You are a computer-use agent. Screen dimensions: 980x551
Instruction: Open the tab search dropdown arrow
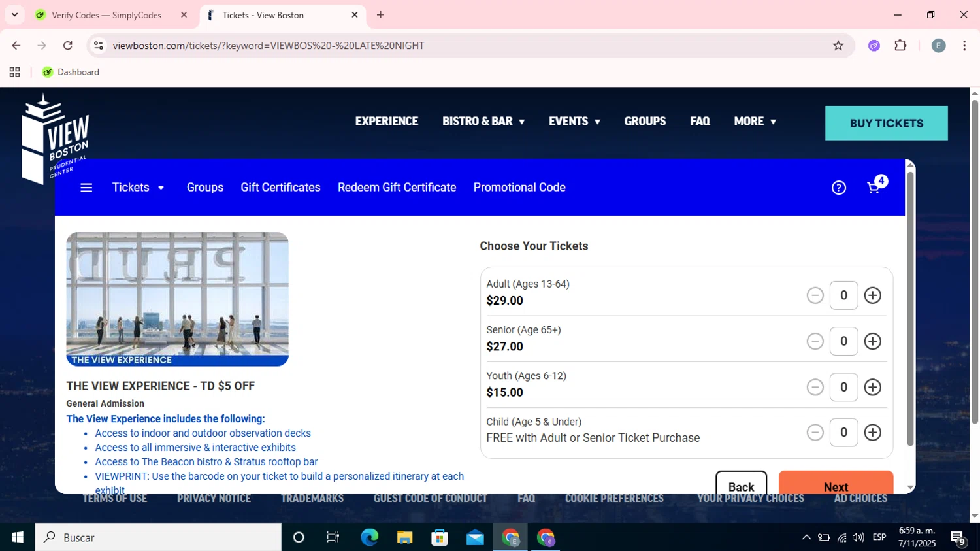14,14
